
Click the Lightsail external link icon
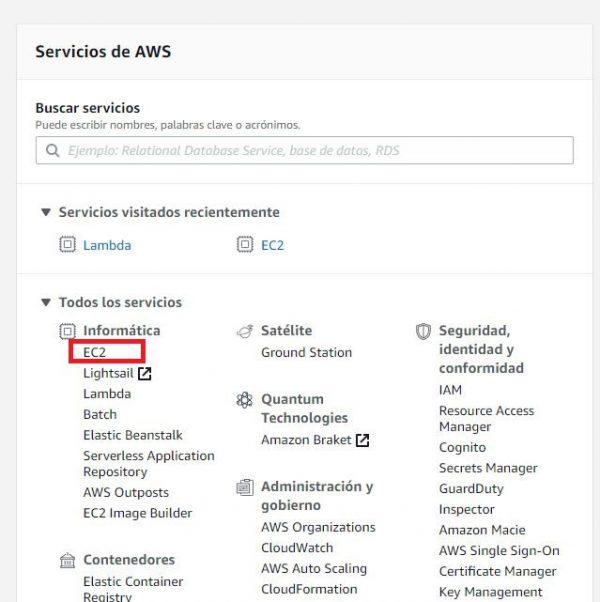pos(145,374)
